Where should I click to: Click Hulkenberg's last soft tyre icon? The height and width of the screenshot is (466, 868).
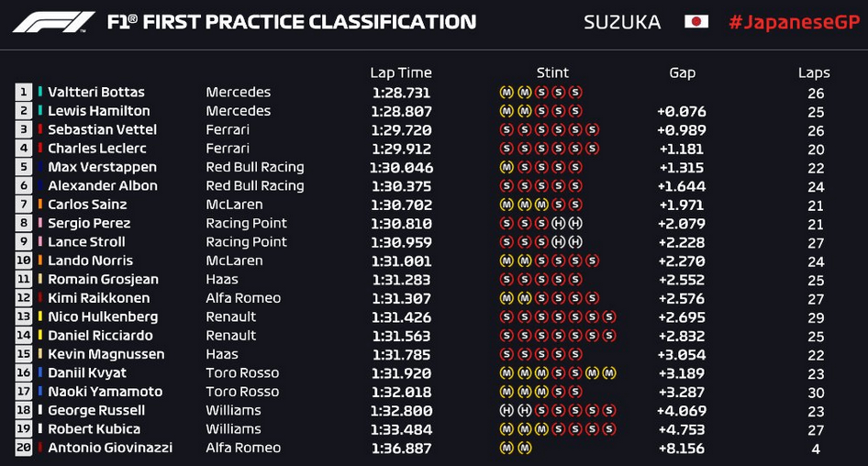609,317
